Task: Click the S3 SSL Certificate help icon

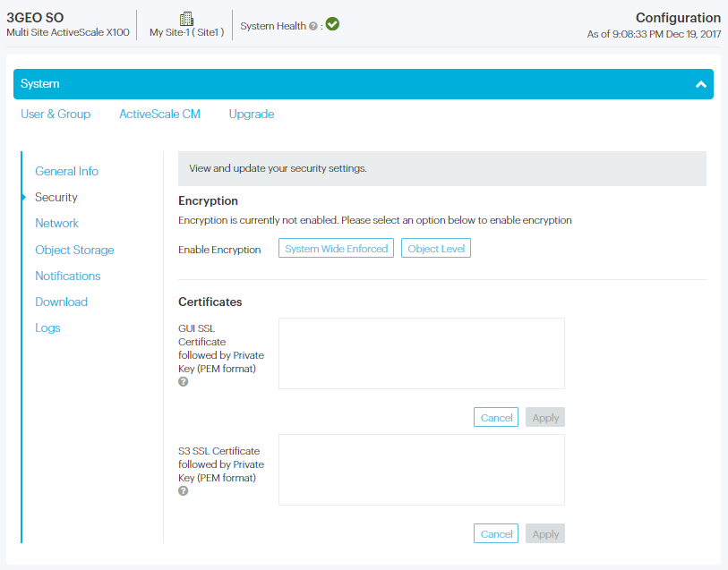Action: pyautogui.click(x=183, y=490)
